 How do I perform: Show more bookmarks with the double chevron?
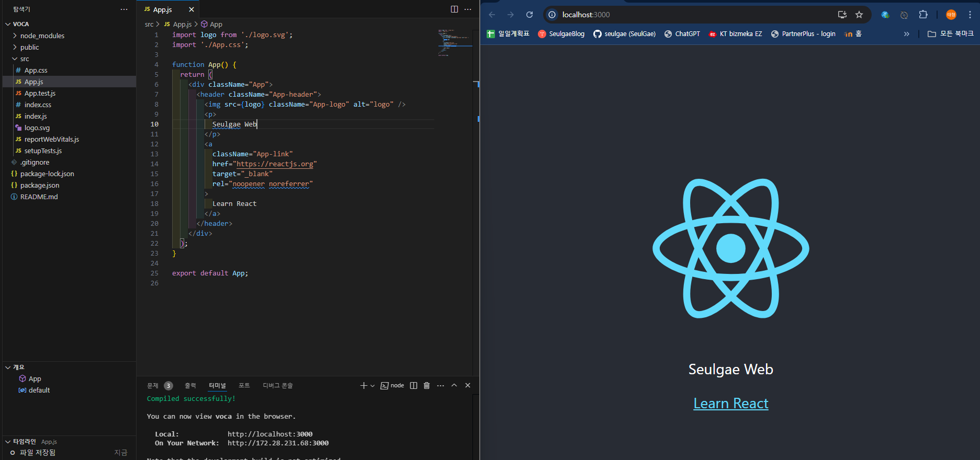point(906,34)
